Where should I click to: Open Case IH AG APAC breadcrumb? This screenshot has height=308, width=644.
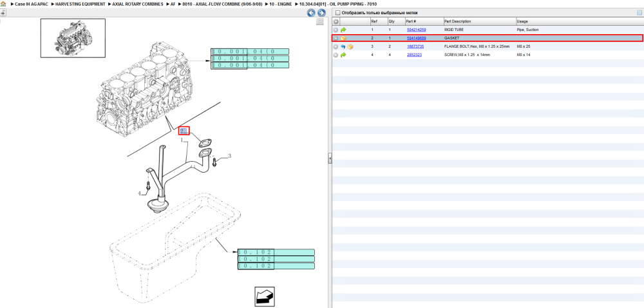click(31, 4)
